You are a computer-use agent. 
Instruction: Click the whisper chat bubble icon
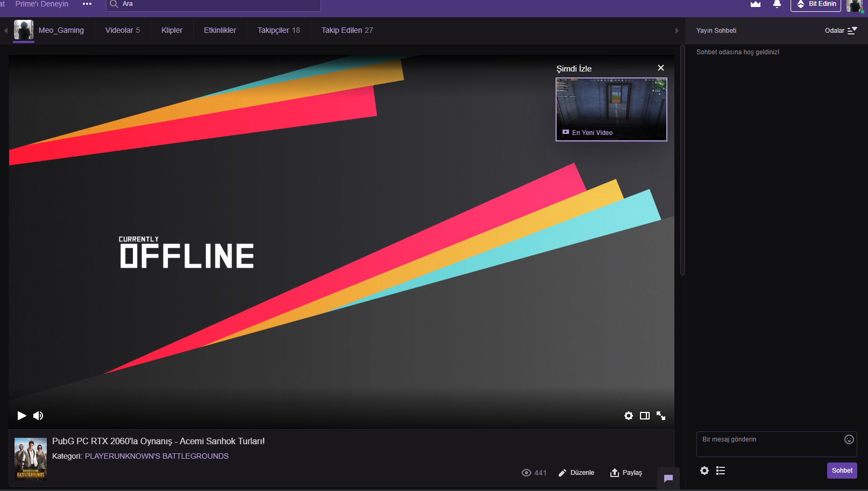668,478
